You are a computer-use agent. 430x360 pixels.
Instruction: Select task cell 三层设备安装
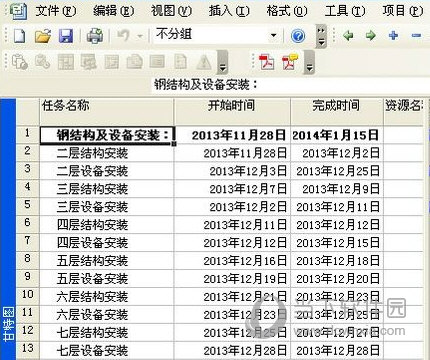tap(107, 207)
